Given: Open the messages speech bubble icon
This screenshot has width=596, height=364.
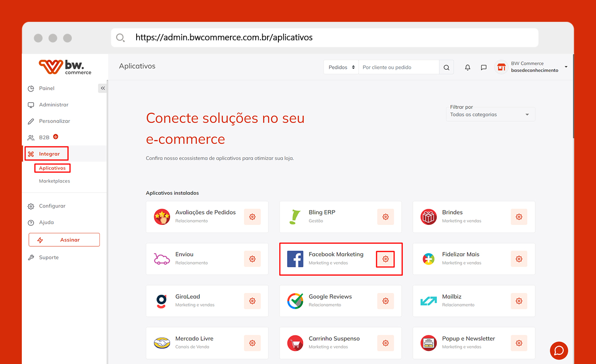Looking at the screenshot, I should click(x=483, y=68).
